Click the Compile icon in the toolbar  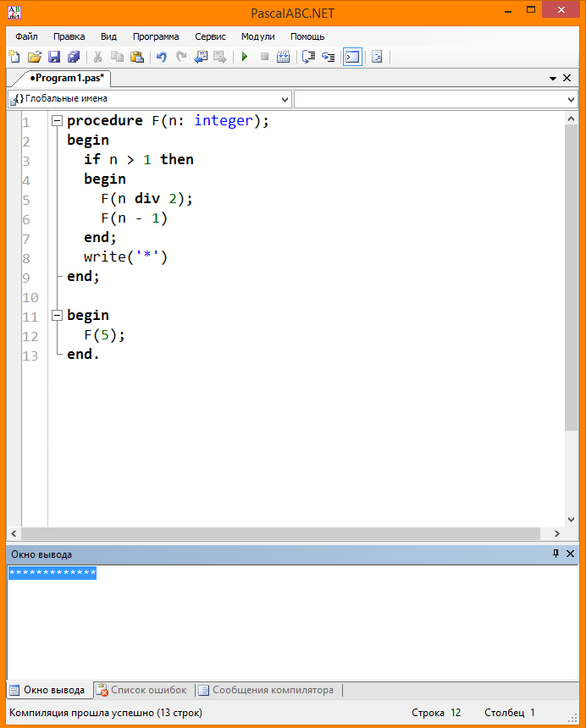pyautogui.click(x=283, y=57)
